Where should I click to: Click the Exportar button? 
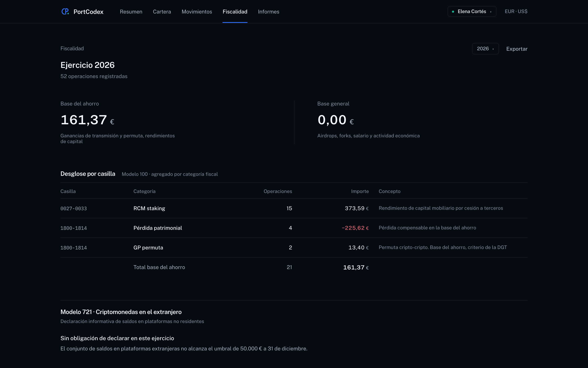tap(517, 49)
